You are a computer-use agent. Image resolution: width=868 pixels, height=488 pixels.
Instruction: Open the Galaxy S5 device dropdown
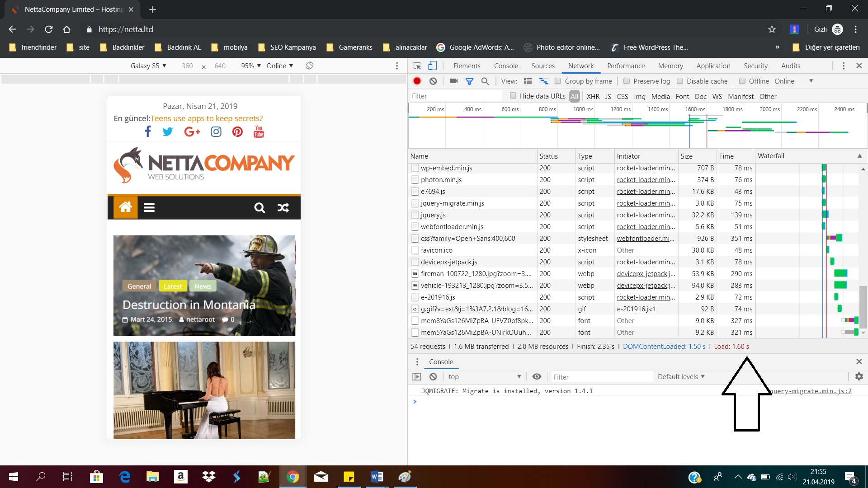point(148,66)
